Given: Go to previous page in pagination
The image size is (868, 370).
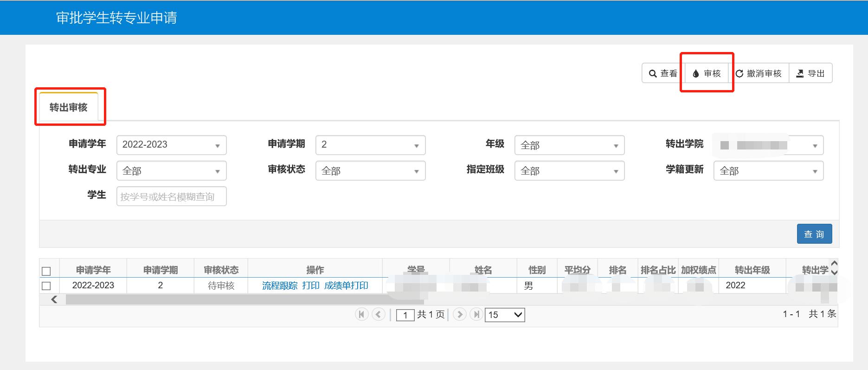Looking at the screenshot, I should pyautogui.click(x=379, y=314).
